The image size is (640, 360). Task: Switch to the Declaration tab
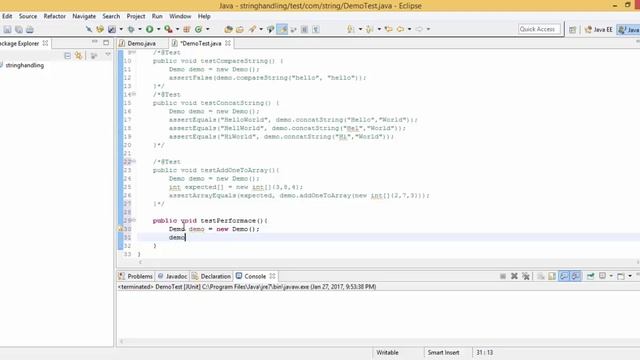point(211,276)
